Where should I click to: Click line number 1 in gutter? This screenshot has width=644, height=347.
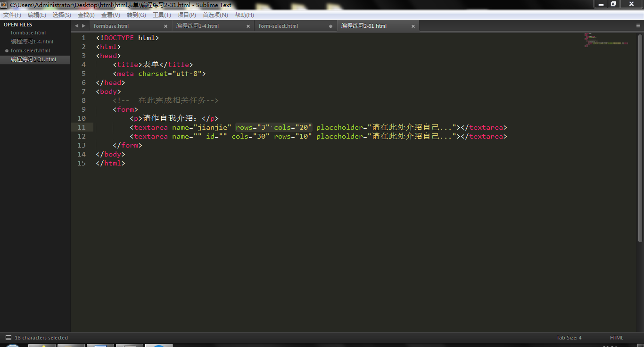tap(83, 38)
